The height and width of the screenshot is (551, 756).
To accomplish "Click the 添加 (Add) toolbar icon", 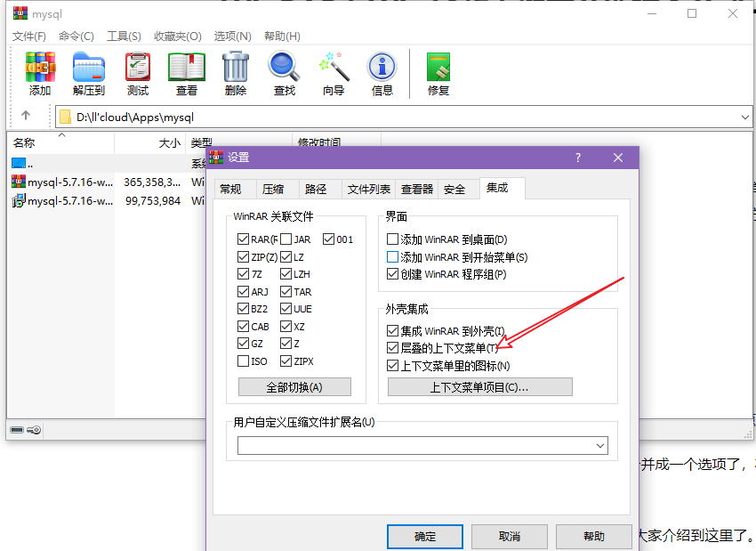I will pyautogui.click(x=41, y=67).
